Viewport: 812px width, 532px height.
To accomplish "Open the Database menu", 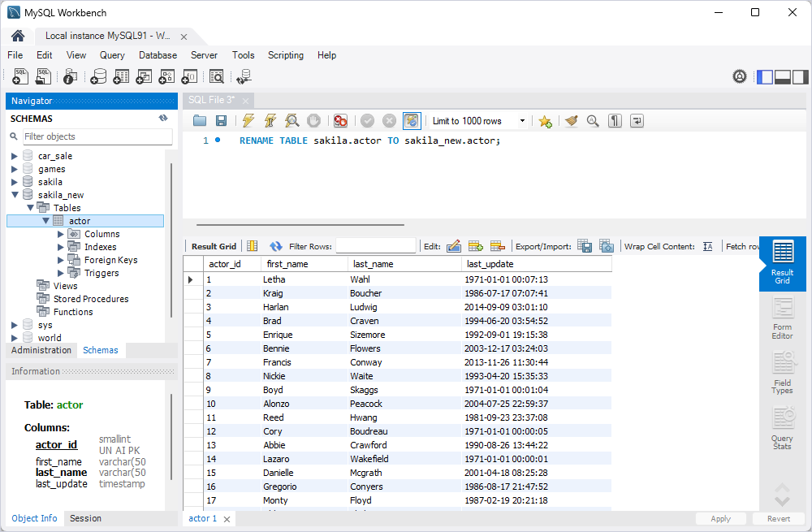I will 158,55.
